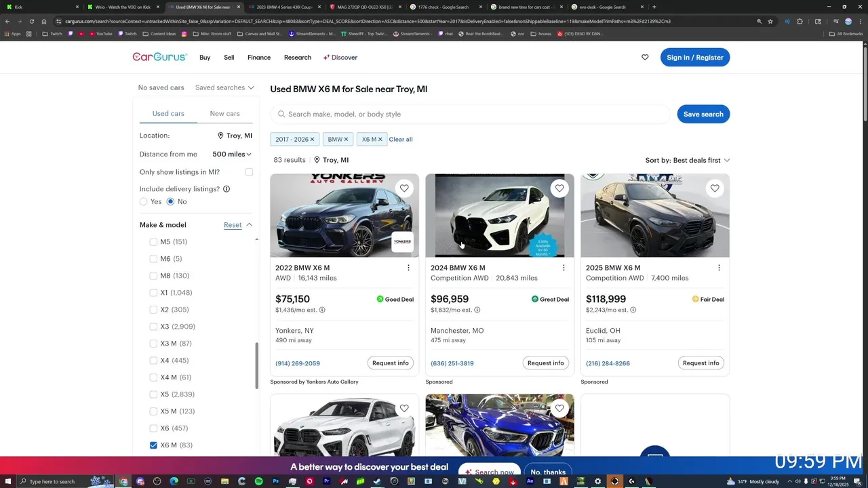This screenshot has width=868, height=488.
Task: Enable Only show listings in MI checkbox
Action: tap(249, 172)
